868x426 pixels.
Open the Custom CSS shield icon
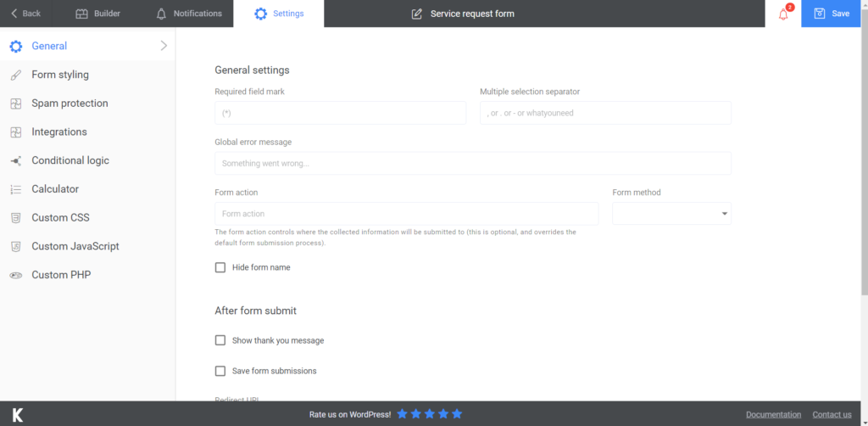point(16,218)
